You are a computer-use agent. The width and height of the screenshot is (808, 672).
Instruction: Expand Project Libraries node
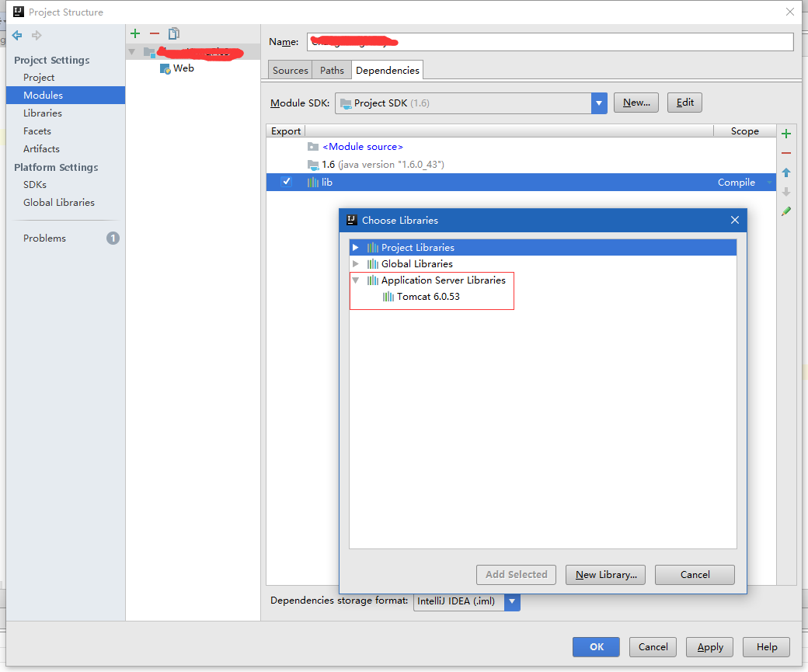click(x=356, y=248)
